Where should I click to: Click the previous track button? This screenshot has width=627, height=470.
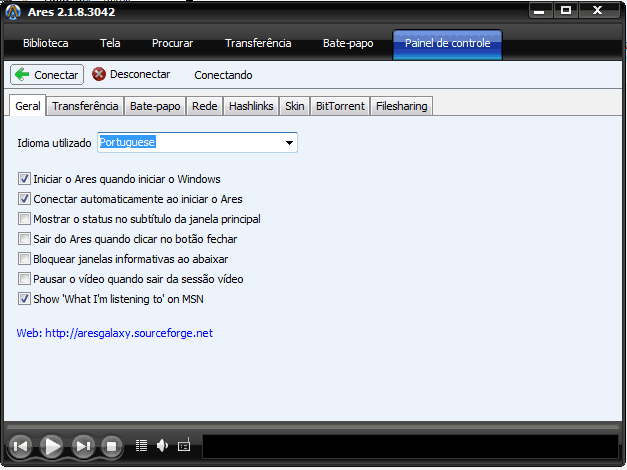20,446
